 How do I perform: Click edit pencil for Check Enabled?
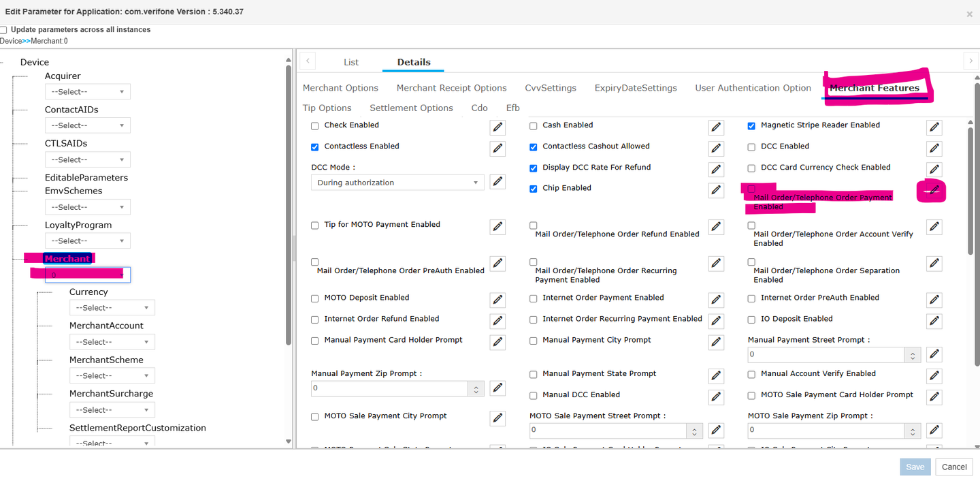[497, 127]
